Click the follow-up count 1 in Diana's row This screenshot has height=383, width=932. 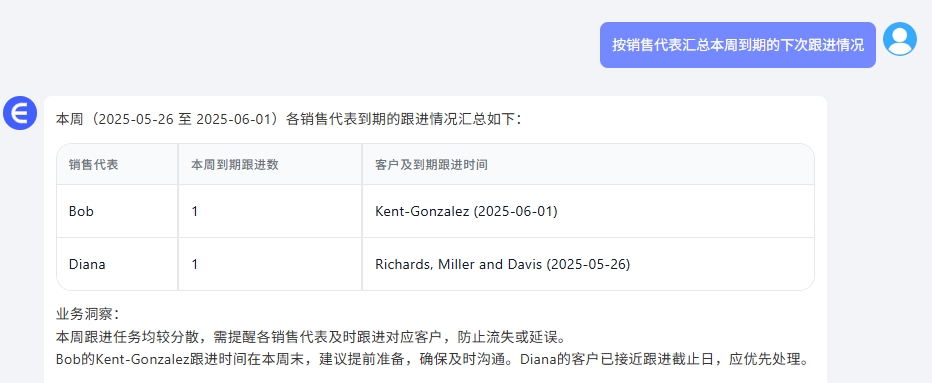tap(195, 264)
